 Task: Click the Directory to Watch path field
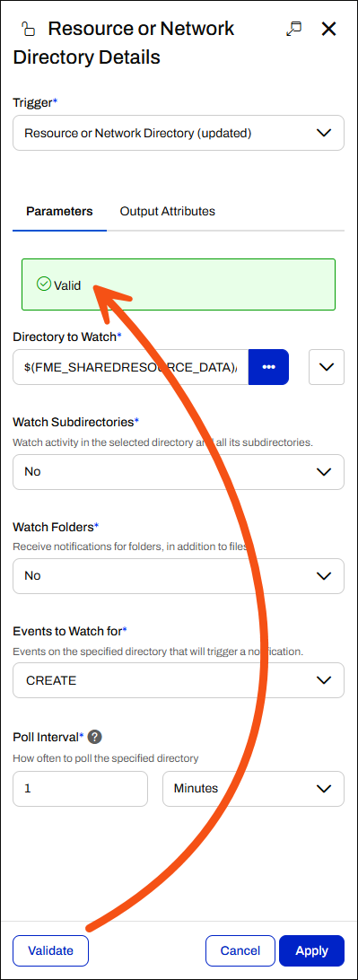(x=131, y=367)
